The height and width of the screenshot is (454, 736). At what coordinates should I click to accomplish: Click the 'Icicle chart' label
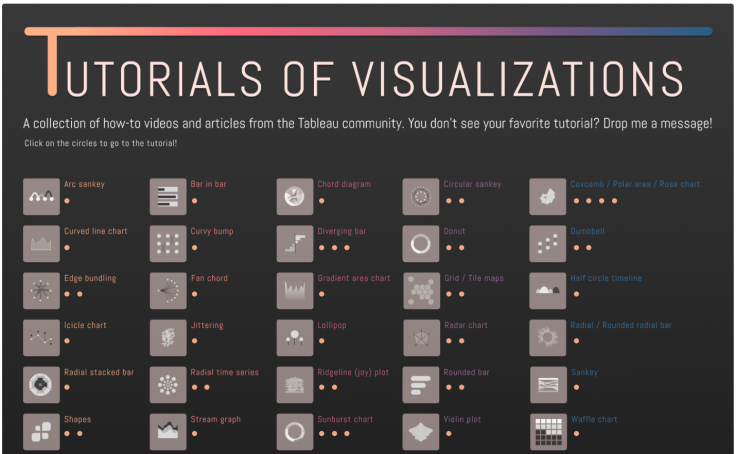[85, 325]
